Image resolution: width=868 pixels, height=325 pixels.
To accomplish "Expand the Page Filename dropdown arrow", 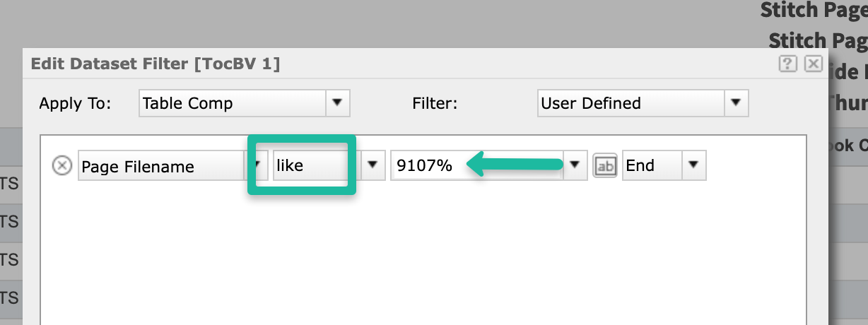I will coord(252,167).
